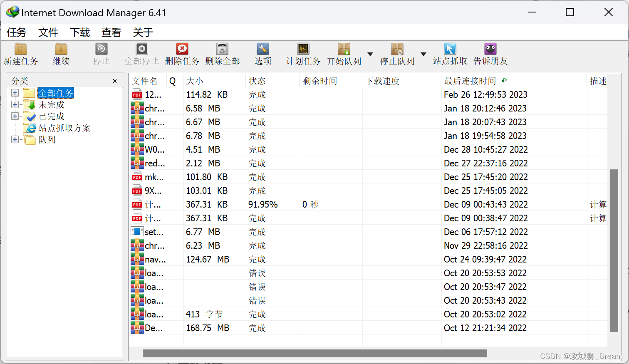629x364 pixels.
Task: Expand the 队列 tree node
Action: point(15,139)
